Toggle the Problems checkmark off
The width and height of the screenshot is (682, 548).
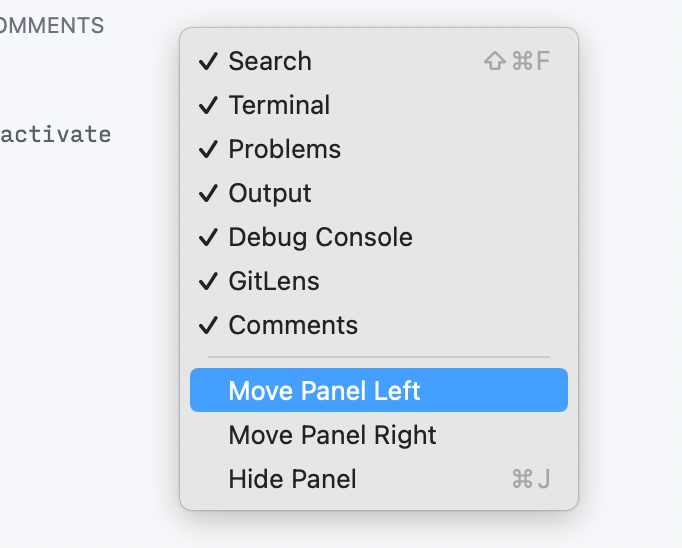click(x=208, y=150)
